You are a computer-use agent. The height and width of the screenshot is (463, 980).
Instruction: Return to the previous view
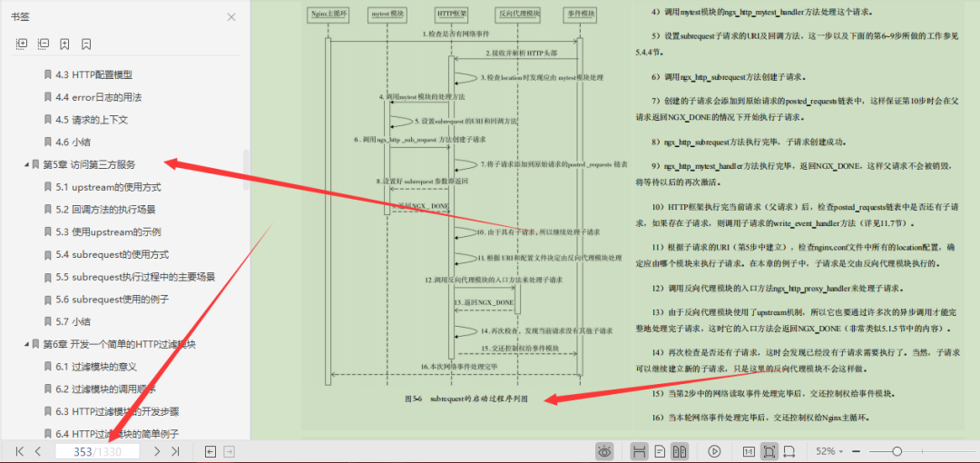(211, 451)
